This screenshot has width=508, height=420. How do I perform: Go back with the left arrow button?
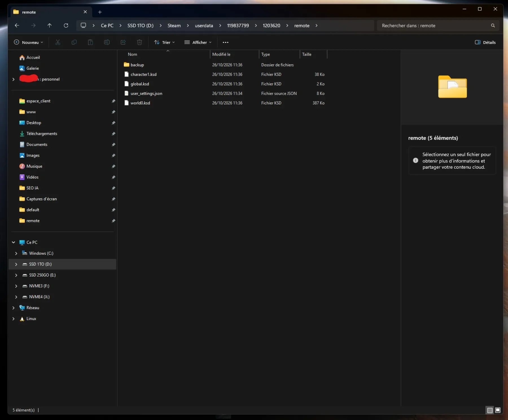click(17, 25)
